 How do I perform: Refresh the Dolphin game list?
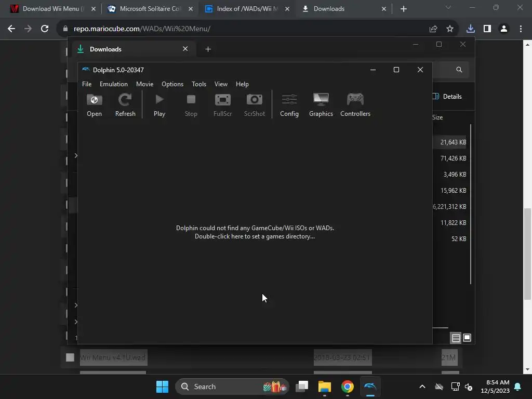click(125, 105)
